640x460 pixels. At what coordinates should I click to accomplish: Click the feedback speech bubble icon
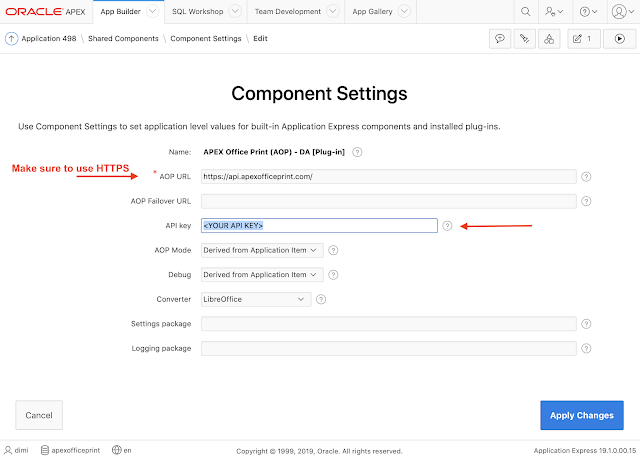click(x=499, y=39)
